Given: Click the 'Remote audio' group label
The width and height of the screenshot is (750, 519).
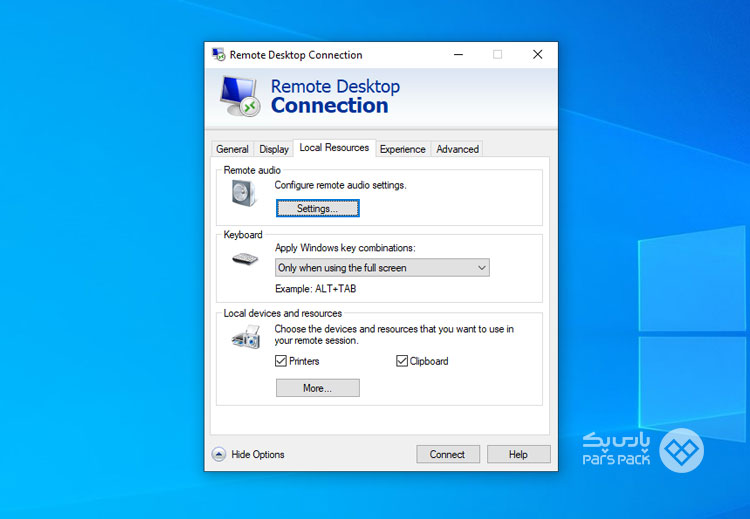Looking at the screenshot, I should point(252,170).
